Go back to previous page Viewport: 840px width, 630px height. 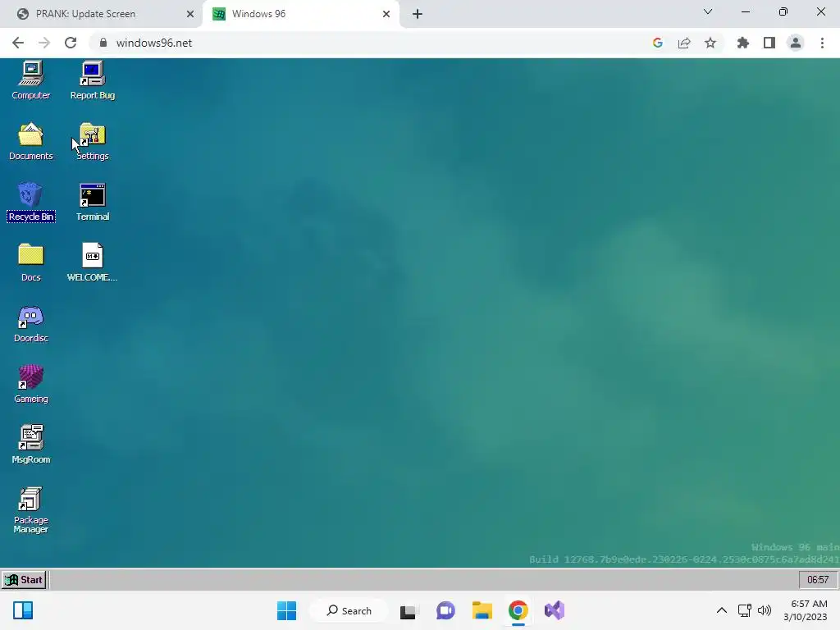pos(18,43)
